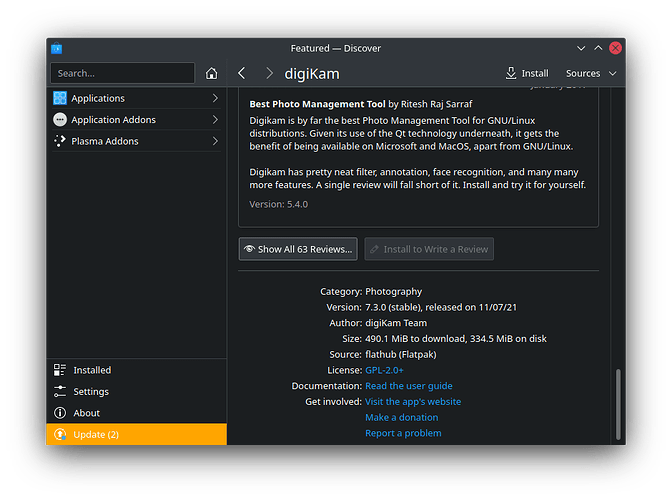The height and width of the screenshot is (500, 672).
Task: Click the Settings sliders icon
Action: click(x=60, y=392)
